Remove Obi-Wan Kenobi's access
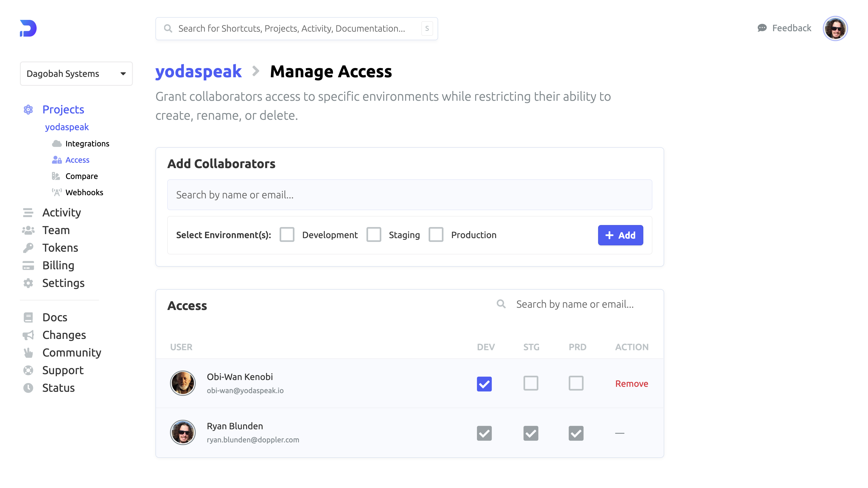 pyautogui.click(x=632, y=384)
